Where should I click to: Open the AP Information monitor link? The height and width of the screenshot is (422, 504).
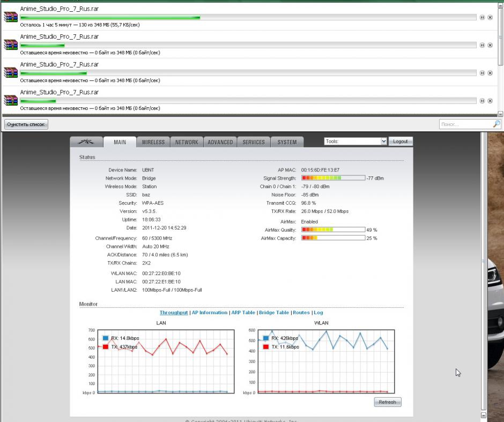tap(210, 313)
